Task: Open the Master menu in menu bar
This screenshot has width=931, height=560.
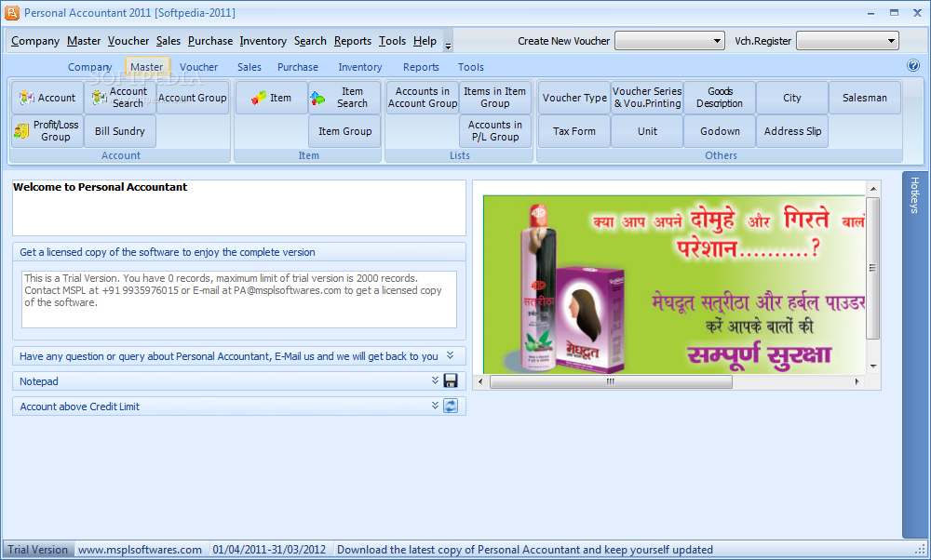Action: (84, 41)
